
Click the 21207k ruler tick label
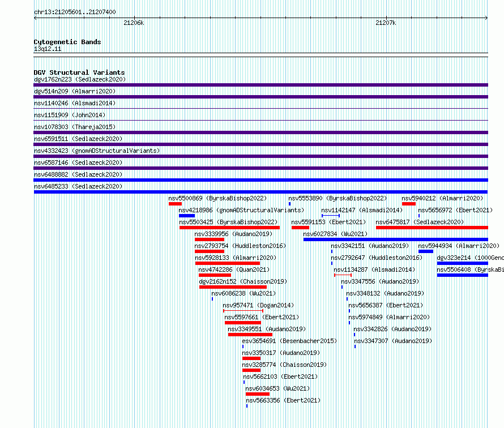click(386, 23)
